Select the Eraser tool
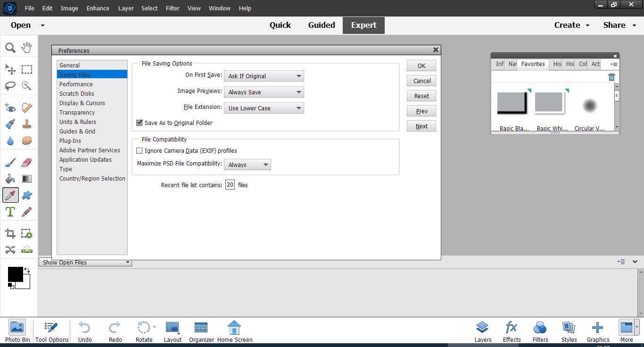 (x=27, y=163)
